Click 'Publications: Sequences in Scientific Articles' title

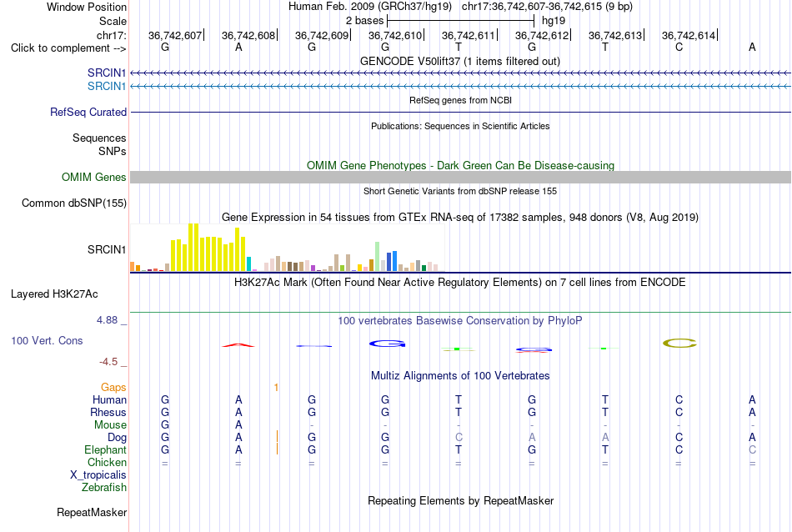[460, 126]
